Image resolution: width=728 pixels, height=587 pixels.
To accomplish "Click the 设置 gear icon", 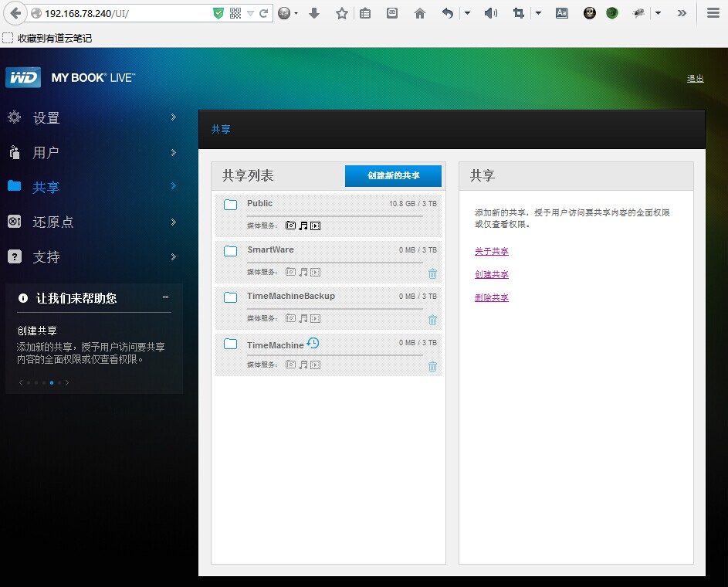I will pyautogui.click(x=15, y=117).
